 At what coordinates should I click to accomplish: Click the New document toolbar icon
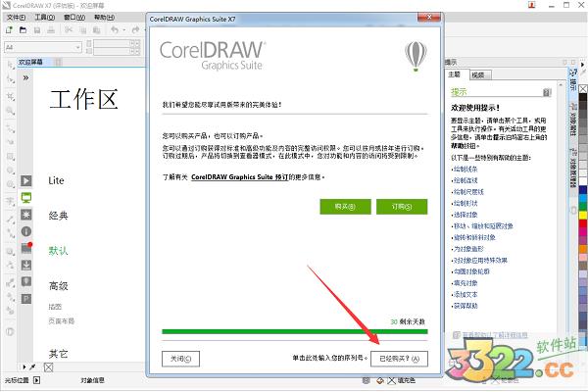9,30
